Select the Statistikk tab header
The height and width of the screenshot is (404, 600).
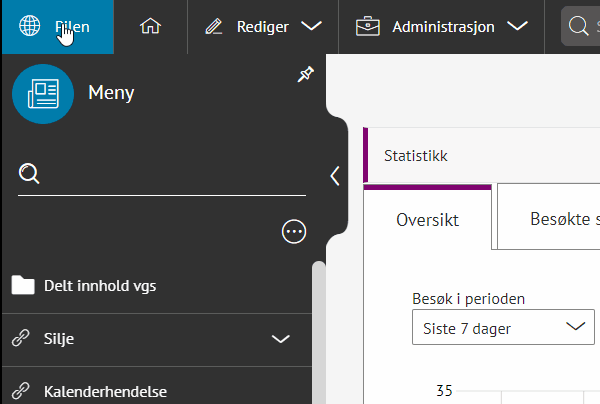[x=416, y=156]
